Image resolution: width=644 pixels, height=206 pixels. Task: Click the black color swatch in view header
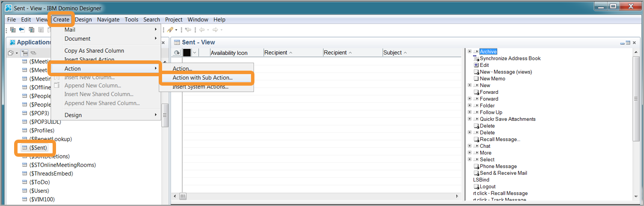[187, 53]
